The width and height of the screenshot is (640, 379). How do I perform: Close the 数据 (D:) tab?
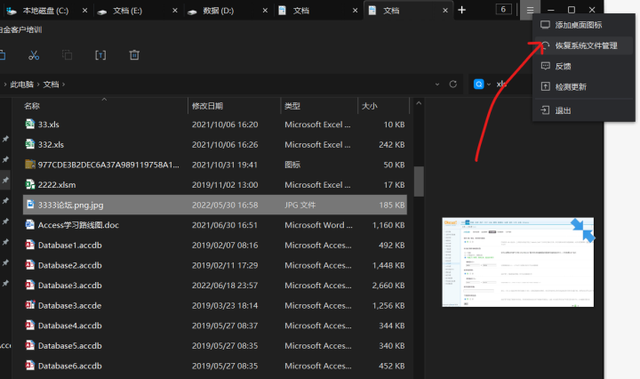[265, 11]
